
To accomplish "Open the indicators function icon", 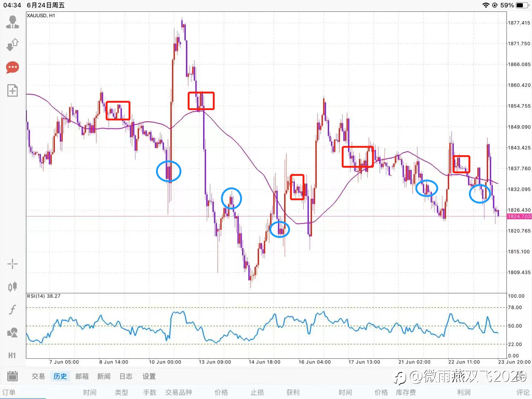I will [x=12, y=310].
